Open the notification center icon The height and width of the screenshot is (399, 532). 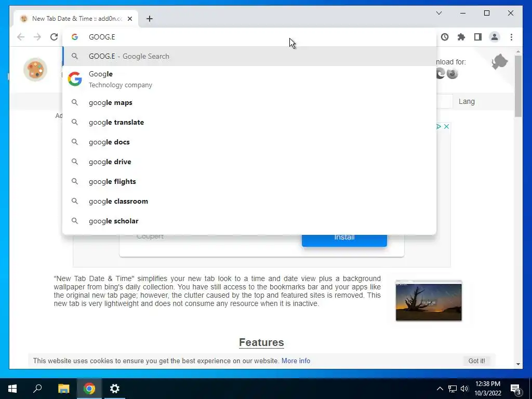(515, 390)
